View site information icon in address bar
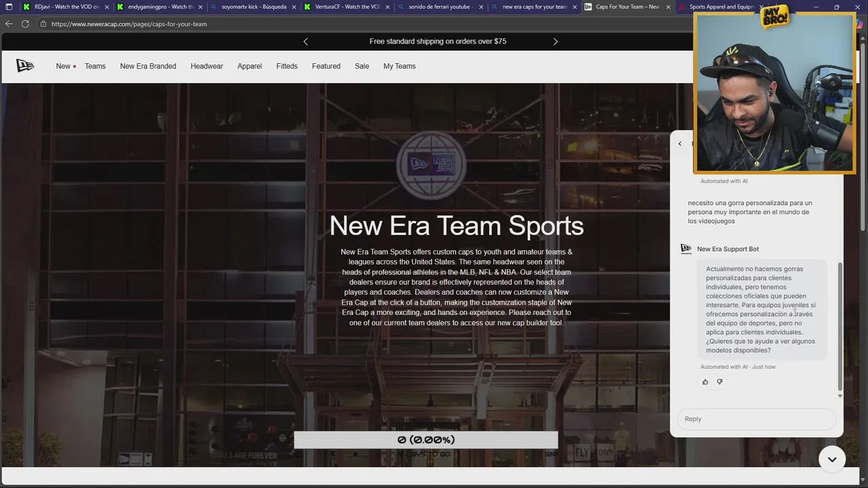Image resolution: width=868 pixels, height=488 pixels. coord(43,24)
